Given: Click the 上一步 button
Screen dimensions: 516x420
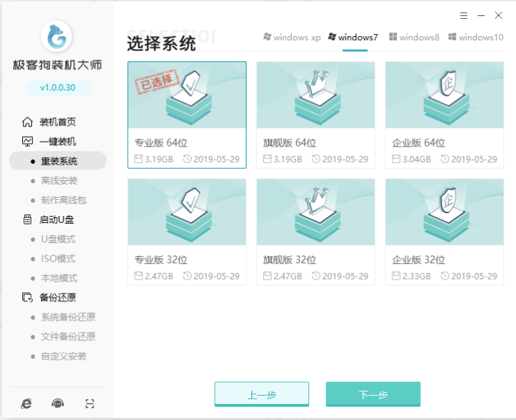Looking at the screenshot, I should 262,394.
